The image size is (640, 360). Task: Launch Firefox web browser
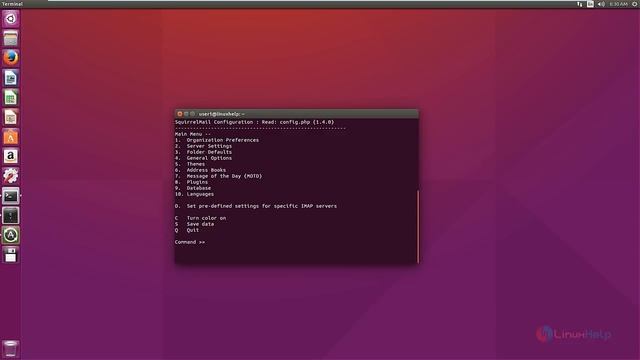coord(11,58)
